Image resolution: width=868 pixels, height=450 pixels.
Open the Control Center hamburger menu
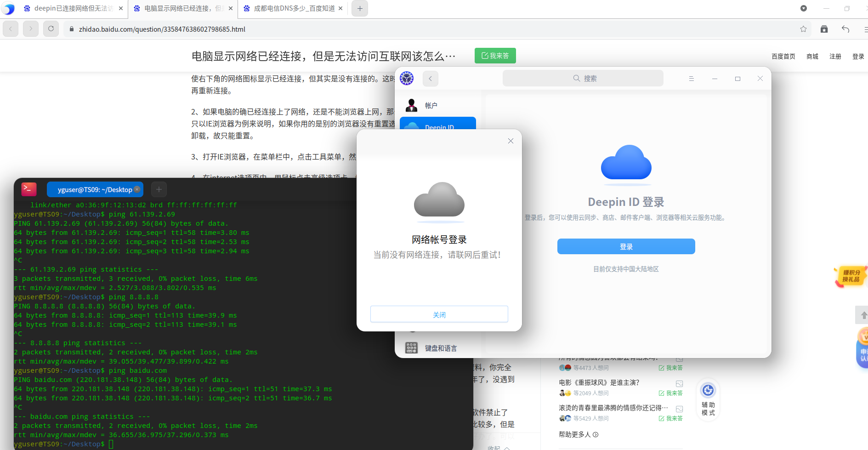point(692,79)
